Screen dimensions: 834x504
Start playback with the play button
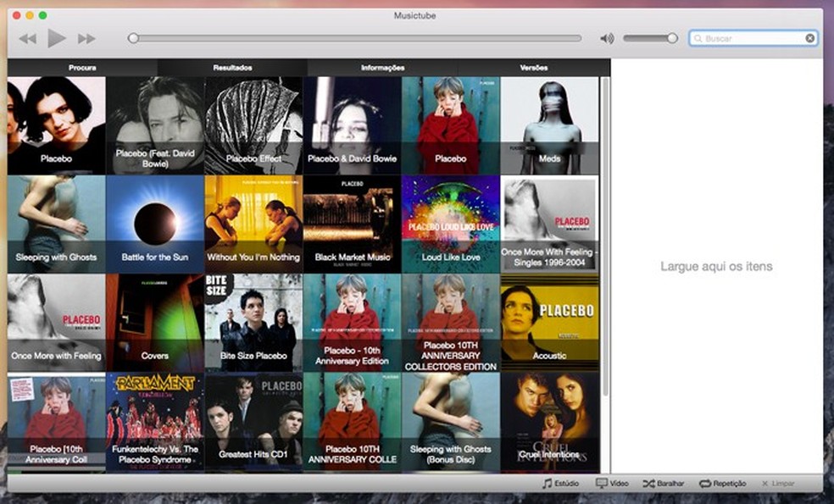[57, 38]
